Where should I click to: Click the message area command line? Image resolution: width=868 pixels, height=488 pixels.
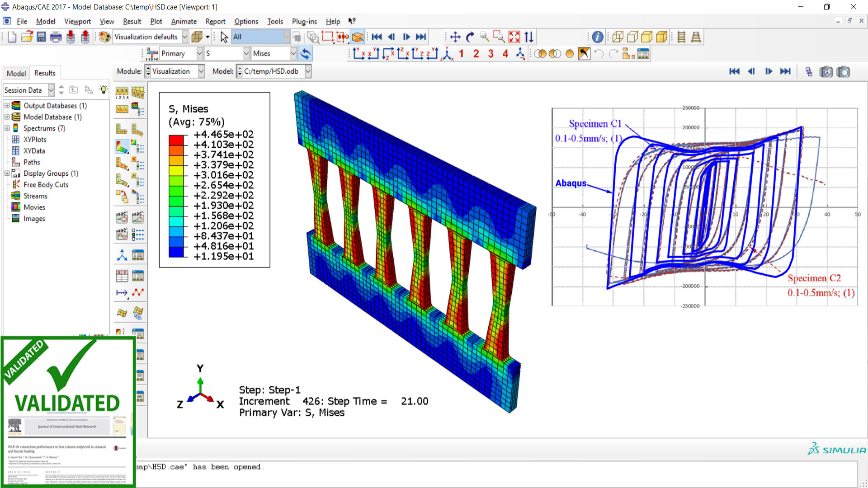pos(496,473)
